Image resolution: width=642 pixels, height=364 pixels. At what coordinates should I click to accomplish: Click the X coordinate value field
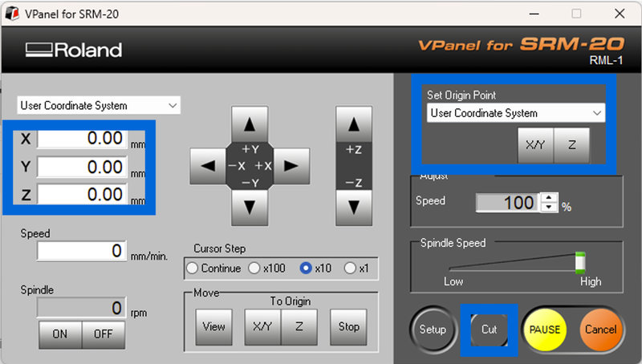pos(82,139)
